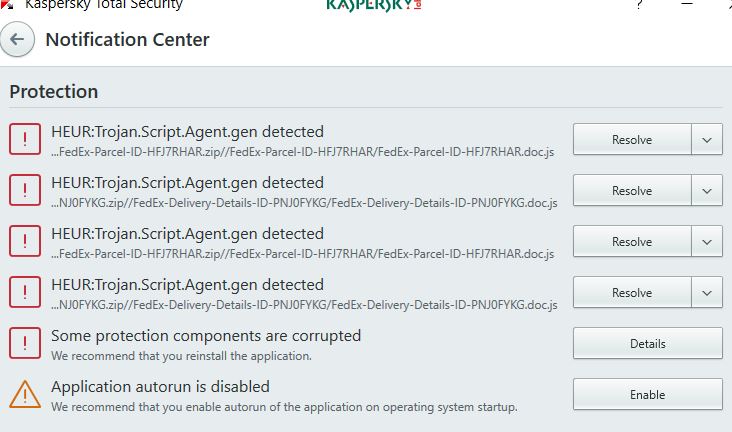
Task: Click the Kaspersky app icon in title bar
Action: [7, 5]
